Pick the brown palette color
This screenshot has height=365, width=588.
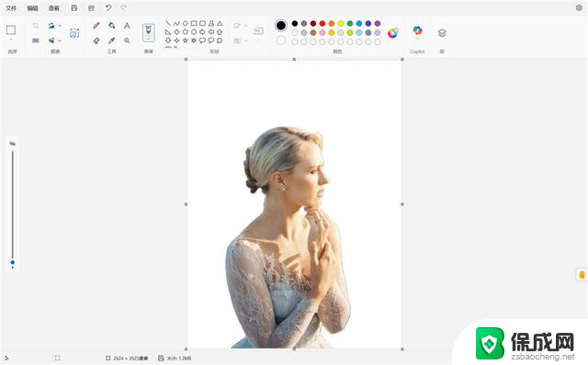[x=313, y=32]
